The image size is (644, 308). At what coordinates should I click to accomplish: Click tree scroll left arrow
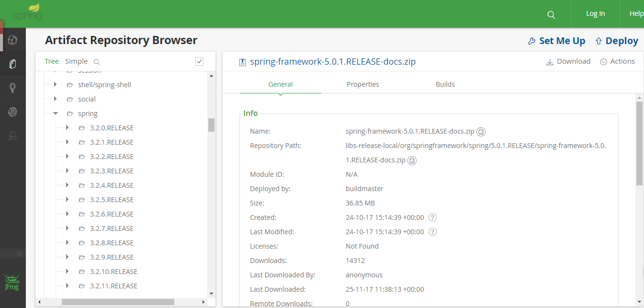(40, 302)
